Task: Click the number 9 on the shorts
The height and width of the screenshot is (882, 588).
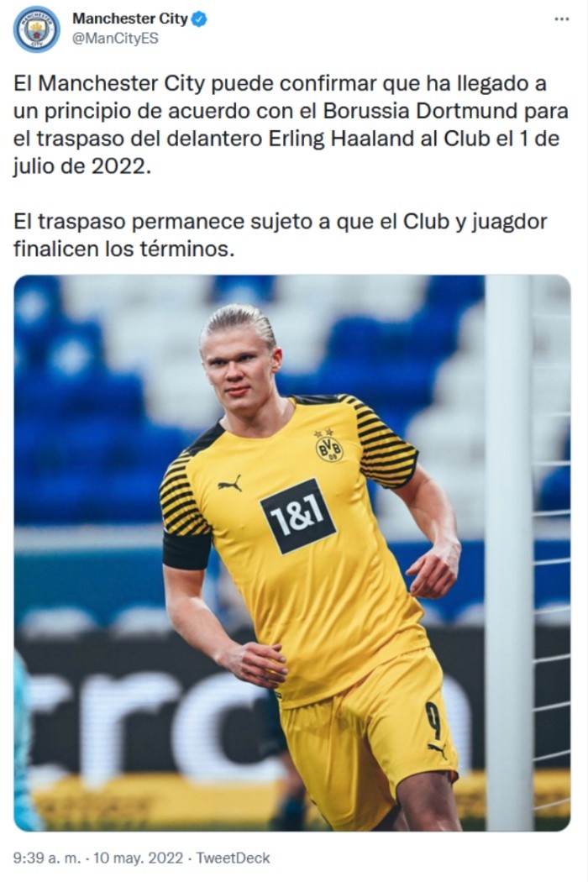Action: (433, 721)
